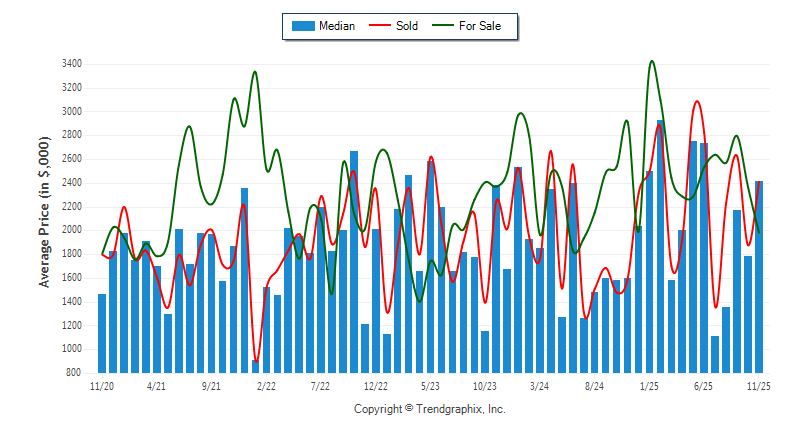This screenshot has width=800, height=434.
Task: Click the Average Price y-axis title
Action: [45, 217]
